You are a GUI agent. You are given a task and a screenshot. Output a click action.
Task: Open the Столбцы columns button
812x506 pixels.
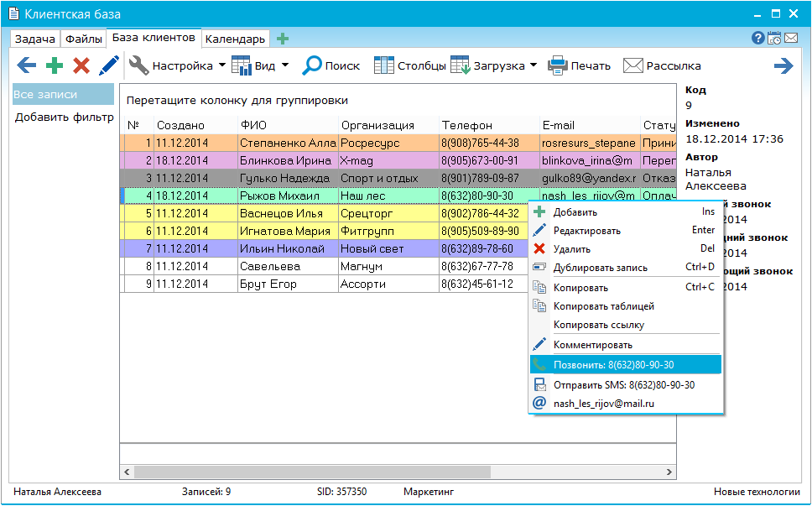tap(409, 65)
